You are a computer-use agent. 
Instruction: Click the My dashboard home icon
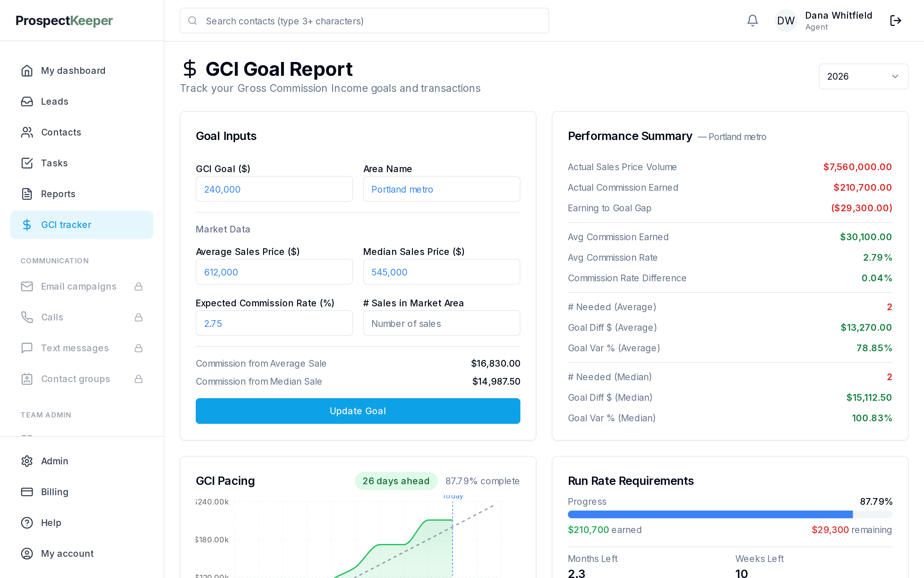coord(27,71)
